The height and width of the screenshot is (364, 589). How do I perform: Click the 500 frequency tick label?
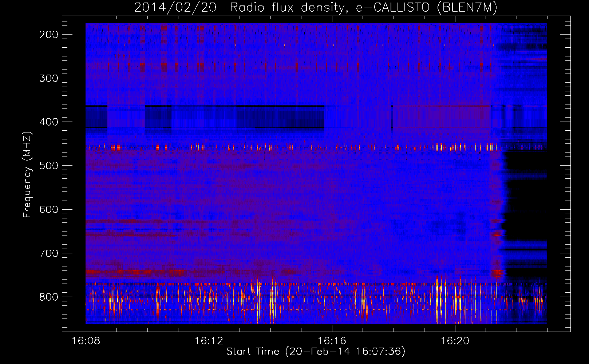coord(49,166)
